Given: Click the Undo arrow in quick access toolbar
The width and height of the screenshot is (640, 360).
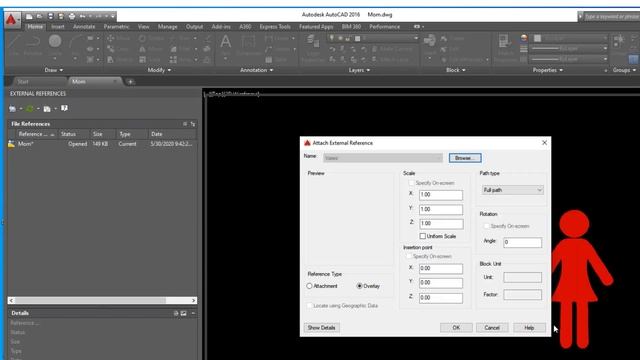Looking at the screenshot, I should [x=82, y=16].
